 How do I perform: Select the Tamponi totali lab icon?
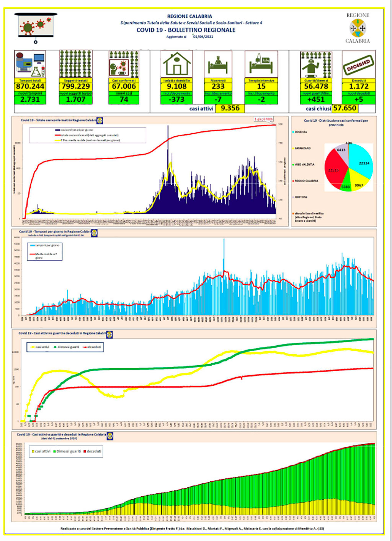click(30, 64)
